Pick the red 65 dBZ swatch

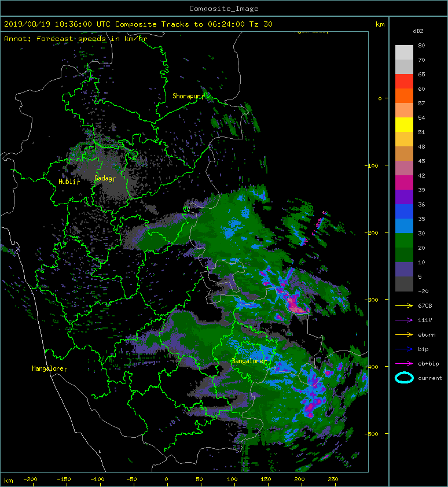pyautogui.click(x=404, y=81)
